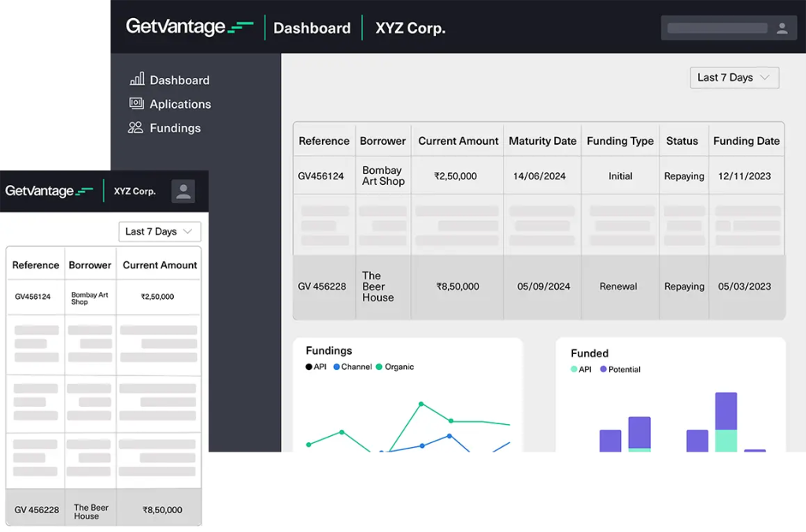Click Repaying status in GV 456228 row
The width and height of the screenshot is (806, 532).
click(x=684, y=286)
